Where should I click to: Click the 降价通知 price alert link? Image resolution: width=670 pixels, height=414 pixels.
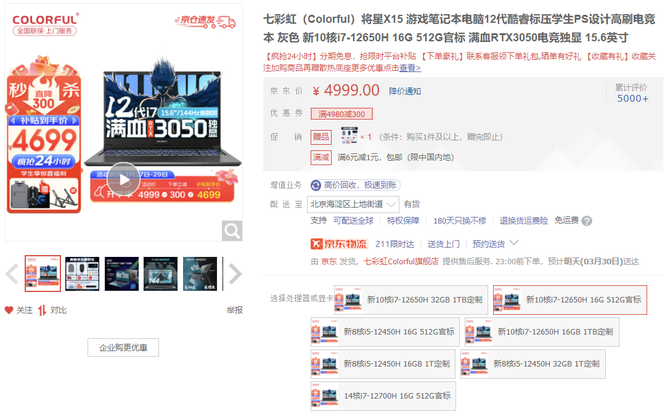coord(405,91)
